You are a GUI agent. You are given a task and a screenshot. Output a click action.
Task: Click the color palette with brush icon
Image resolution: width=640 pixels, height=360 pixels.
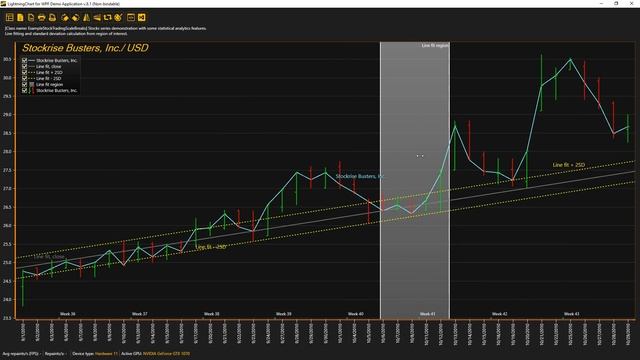(x=118, y=18)
